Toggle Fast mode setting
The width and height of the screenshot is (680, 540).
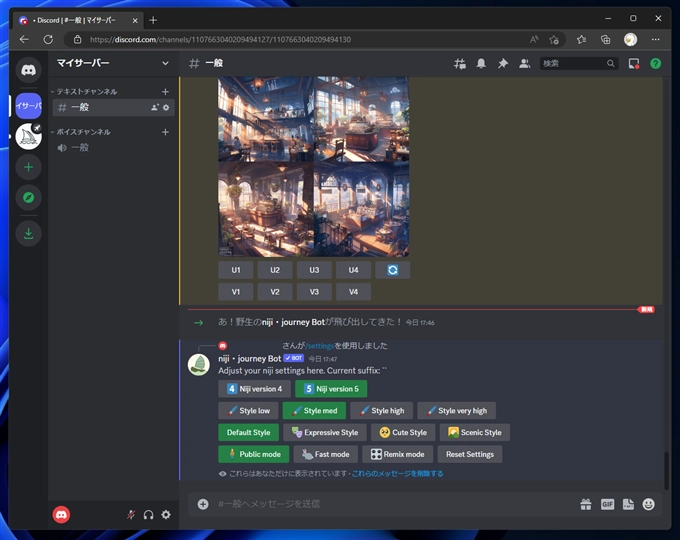click(324, 454)
